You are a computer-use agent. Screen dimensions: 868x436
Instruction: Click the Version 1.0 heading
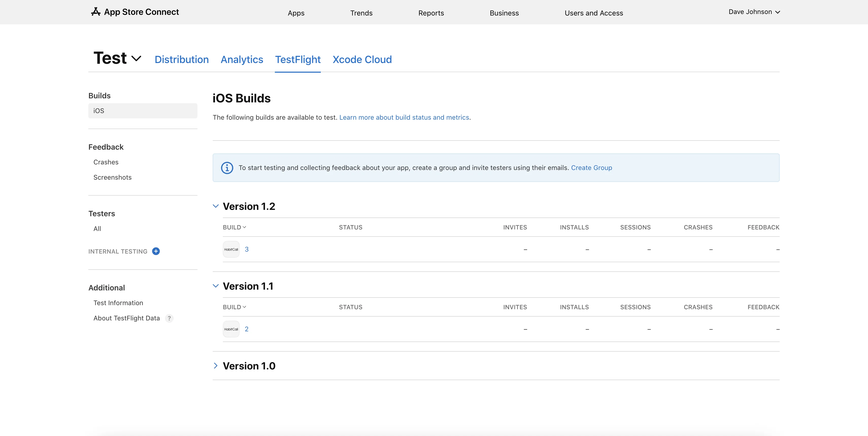249,366
